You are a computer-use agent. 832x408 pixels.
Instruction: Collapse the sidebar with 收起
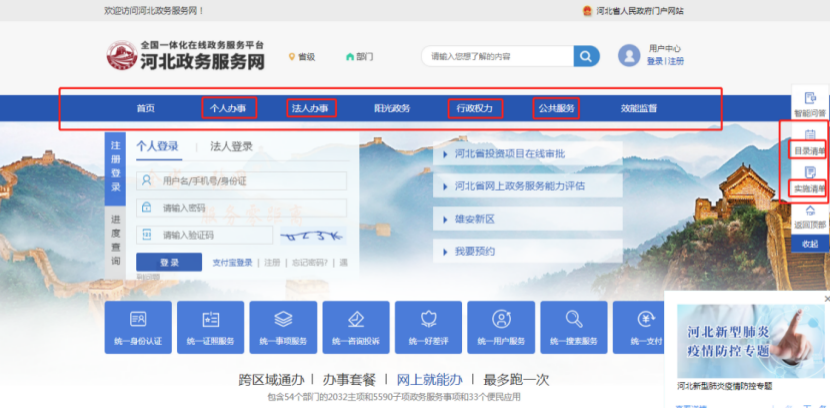pyautogui.click(x=809, y=244)
